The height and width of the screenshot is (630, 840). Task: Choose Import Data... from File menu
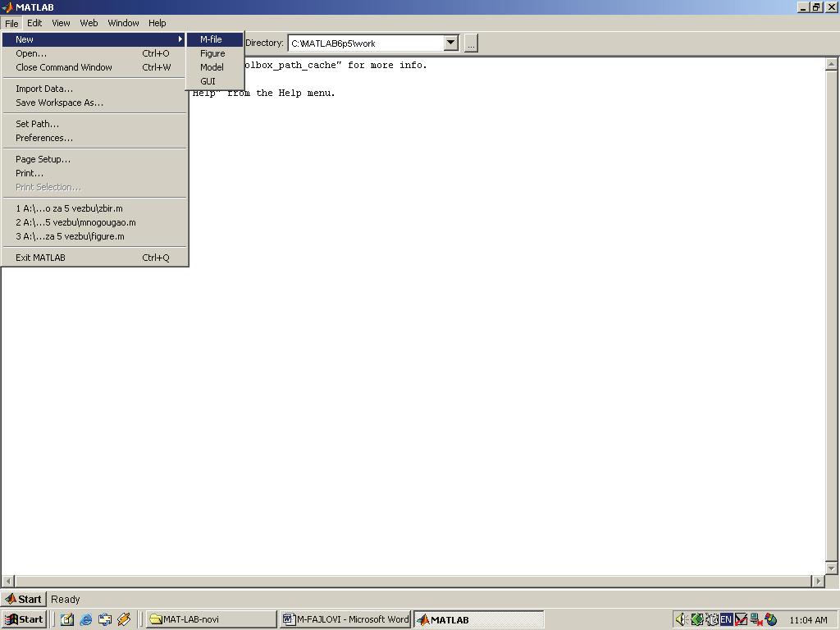[94, 89]
